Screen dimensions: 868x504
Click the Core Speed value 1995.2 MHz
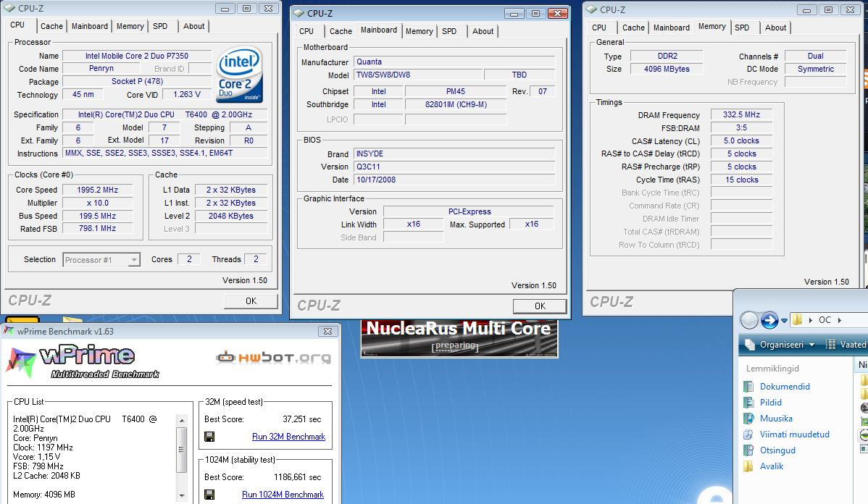(97, 190)
